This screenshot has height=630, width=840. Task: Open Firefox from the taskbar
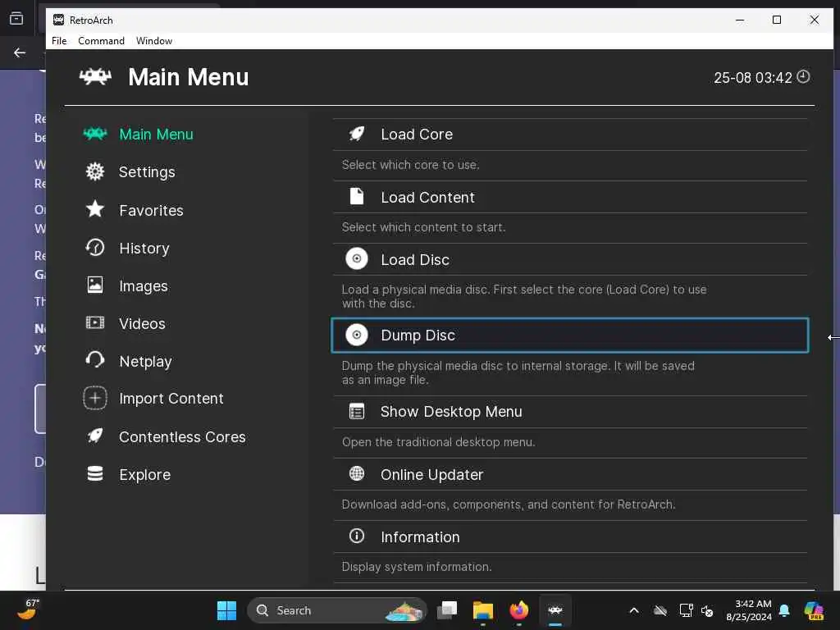point(518,610)
